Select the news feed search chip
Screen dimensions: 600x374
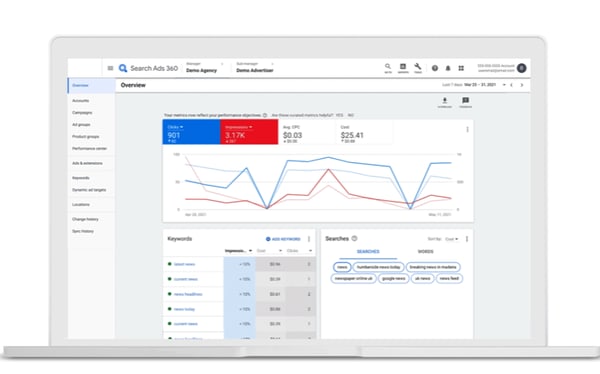[x=449, y=278]
